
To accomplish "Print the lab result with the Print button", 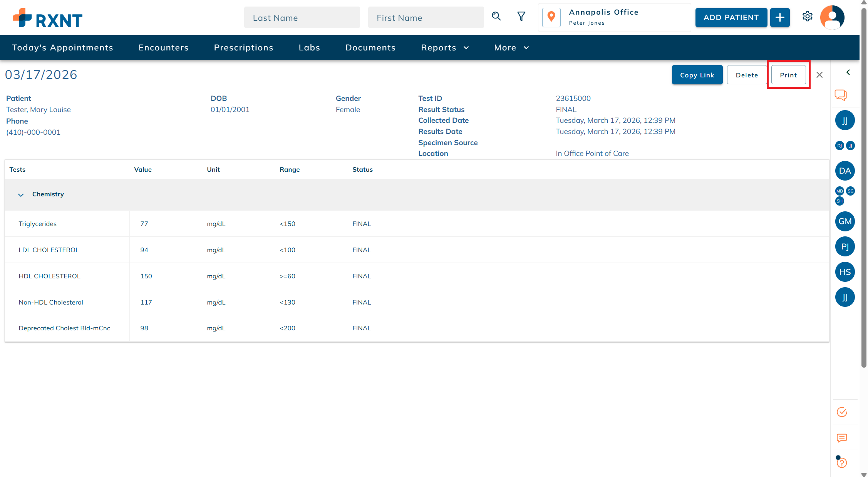I will pyautogui.click(x=788, y=75).
